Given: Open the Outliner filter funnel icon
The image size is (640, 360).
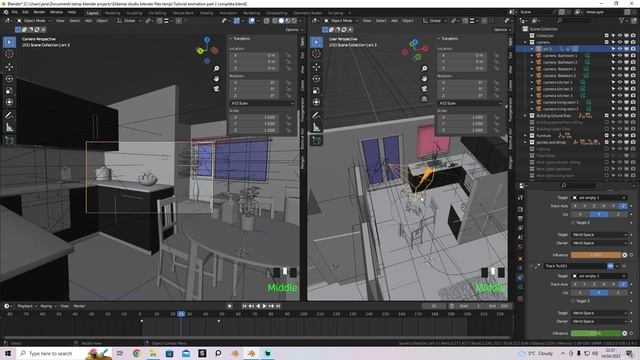Looking at the screenshot, I should click(x=622, y=20).
